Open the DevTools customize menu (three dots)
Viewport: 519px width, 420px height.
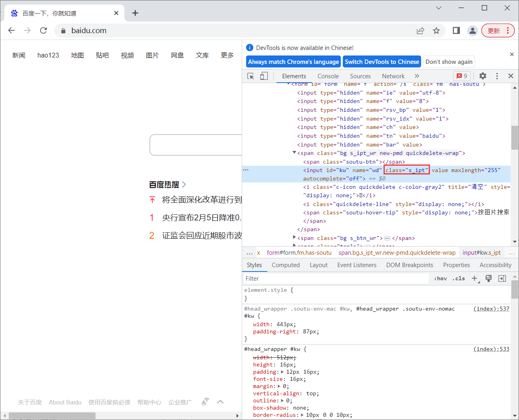(497, 76)
